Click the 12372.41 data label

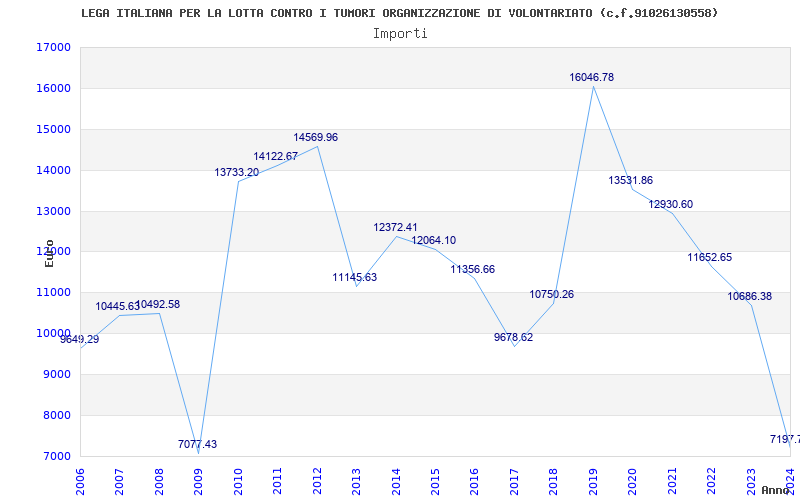coord(395,228)
